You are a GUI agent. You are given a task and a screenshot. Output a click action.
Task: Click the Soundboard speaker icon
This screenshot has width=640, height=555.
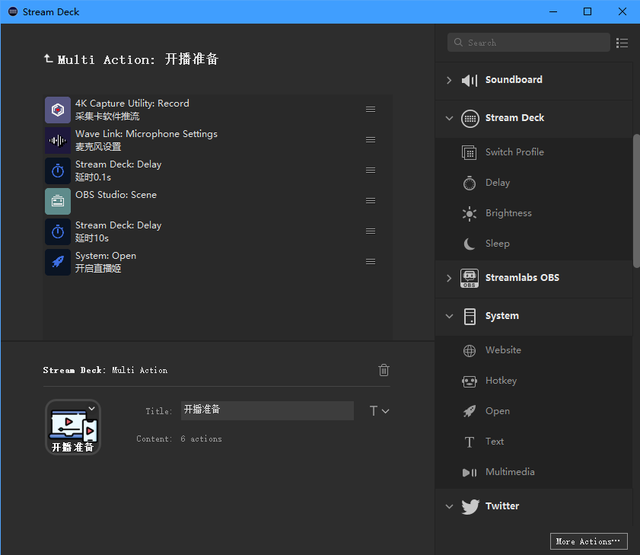469,80
